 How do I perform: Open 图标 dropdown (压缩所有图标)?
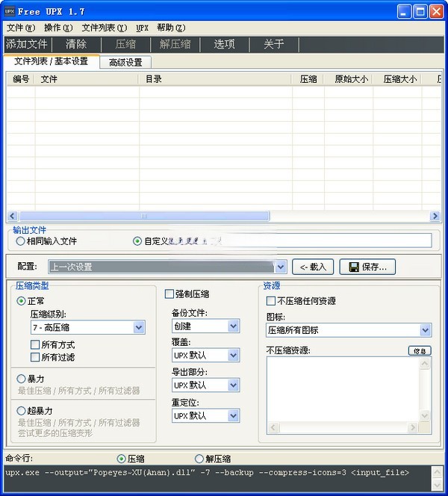[349, 330]
